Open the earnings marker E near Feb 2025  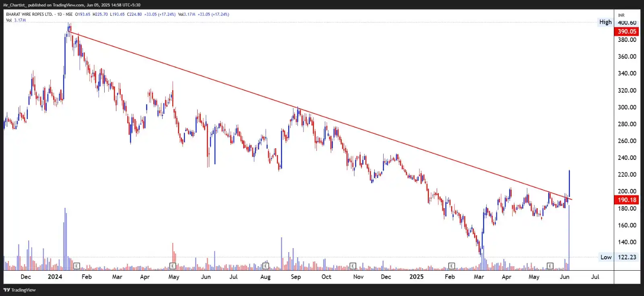pyautogui.click(x=452, y=266)
